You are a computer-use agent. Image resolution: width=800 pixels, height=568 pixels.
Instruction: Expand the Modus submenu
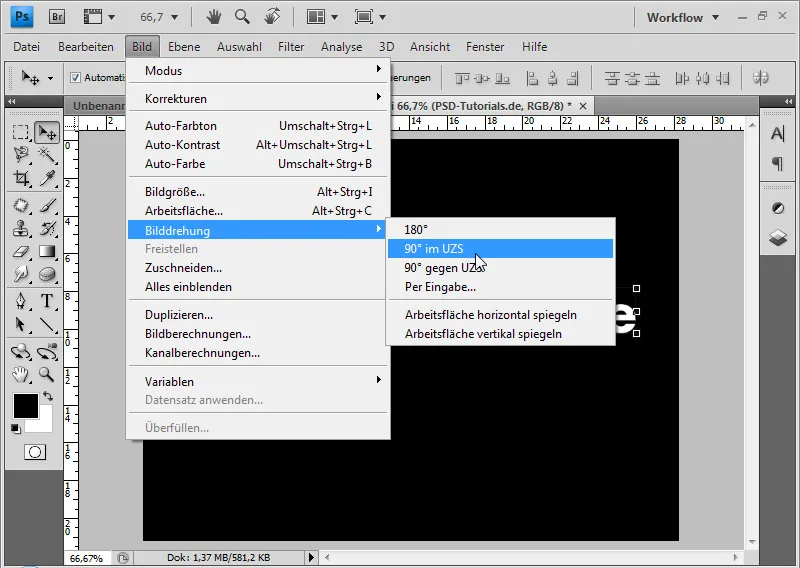tap(259, 70)
